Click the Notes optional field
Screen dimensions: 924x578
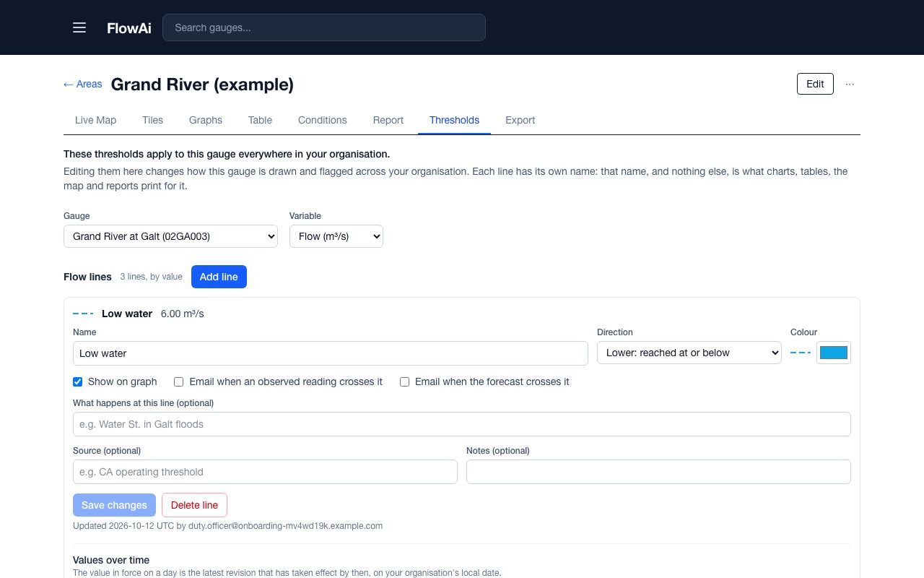pyautogui.click(x=658, y=472)
